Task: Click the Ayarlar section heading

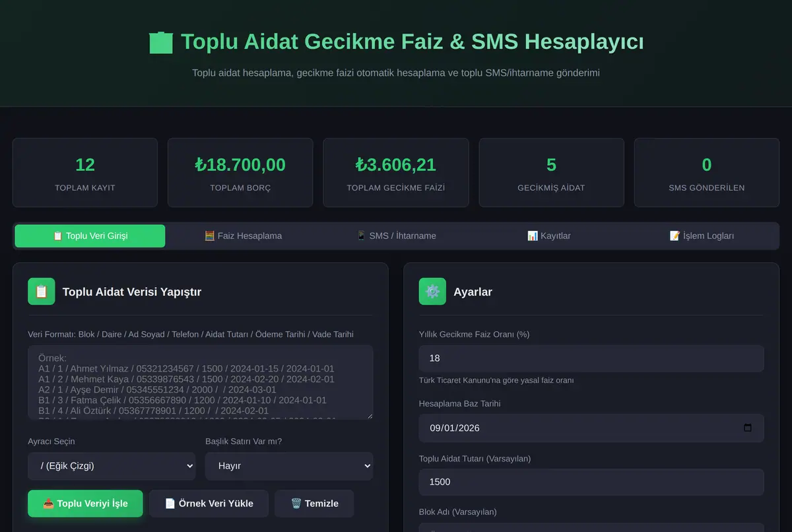Action: coord(473,292)
